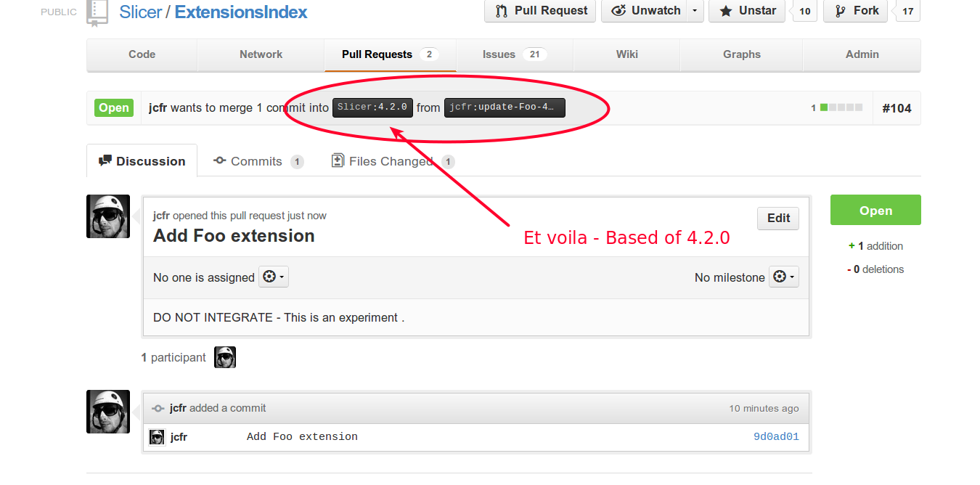Toggle Unwatch for this repository
The width and height of the screenshot is (980, 485).
[x=645, y=11]
